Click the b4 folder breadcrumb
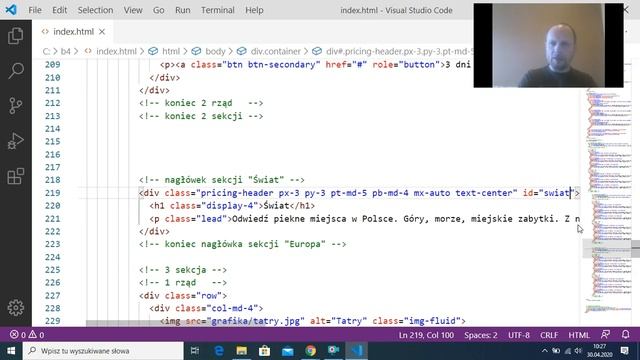The width and height of the screenshot is (640, 360). coord(65,51)
